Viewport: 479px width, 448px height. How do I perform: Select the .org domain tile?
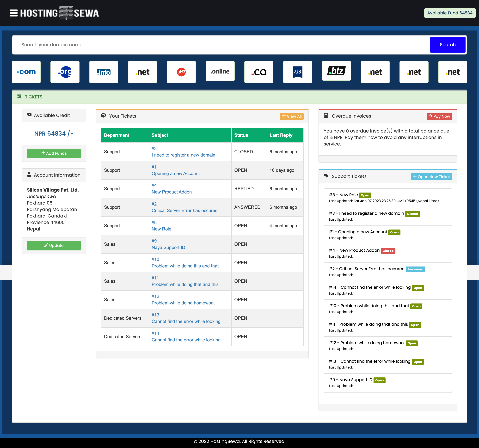(65, 72)
